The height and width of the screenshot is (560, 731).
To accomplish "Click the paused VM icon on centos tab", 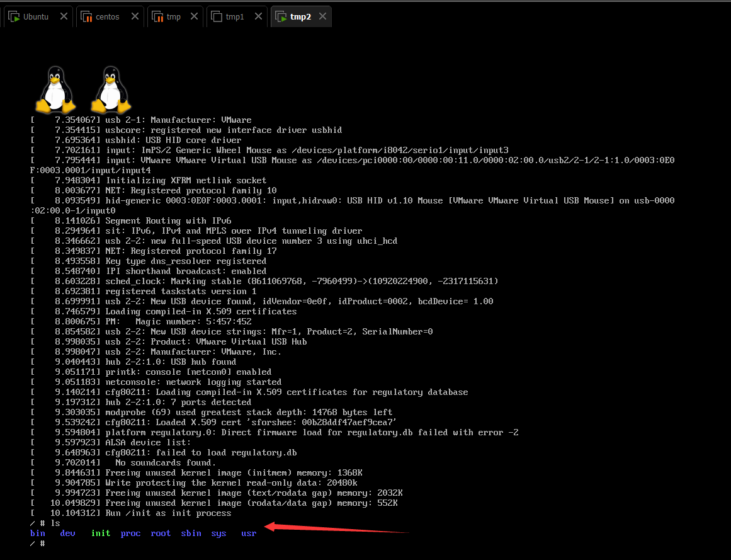I will tap(86, 17).
